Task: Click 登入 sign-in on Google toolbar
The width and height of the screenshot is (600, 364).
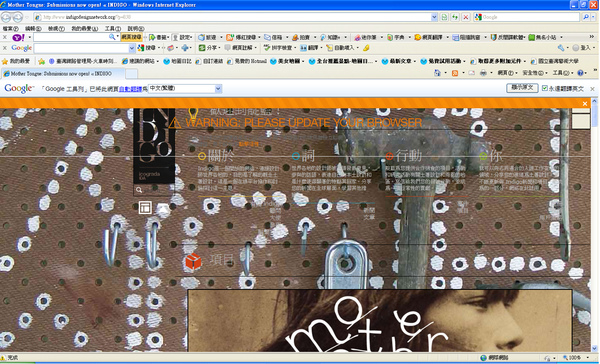Action: (x=582, y=48)
